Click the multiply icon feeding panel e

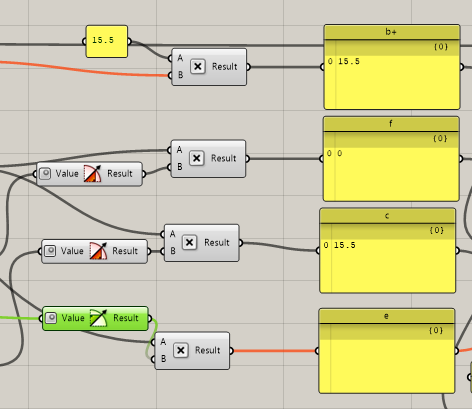click(x=181, y=350)
